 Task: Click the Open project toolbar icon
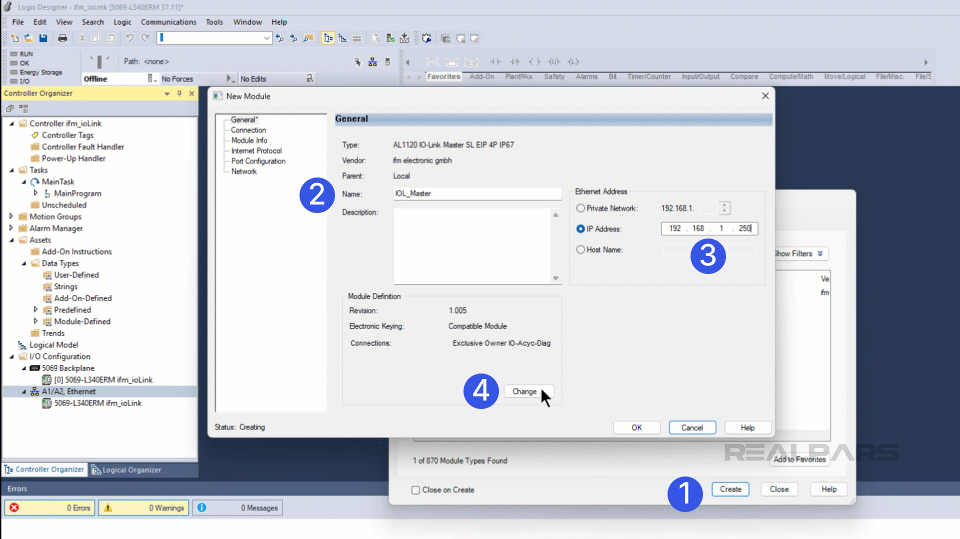[x=29, y=38]
